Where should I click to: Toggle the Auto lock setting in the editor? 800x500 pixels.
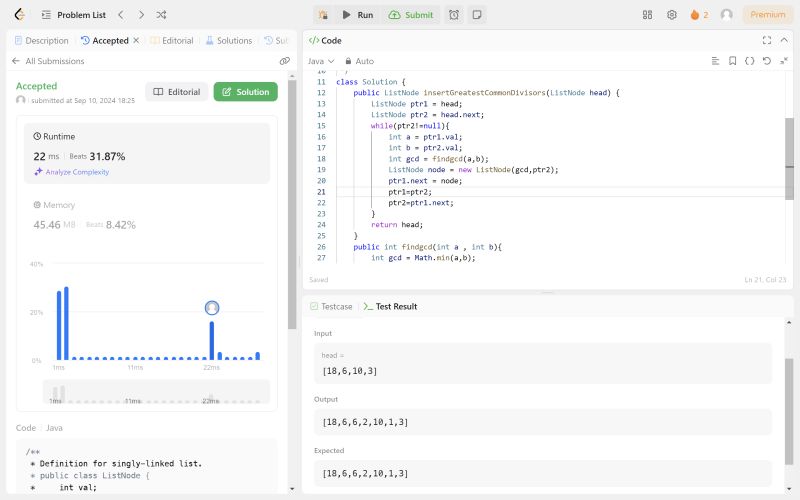pyautogui.click(x=357, y=61)
